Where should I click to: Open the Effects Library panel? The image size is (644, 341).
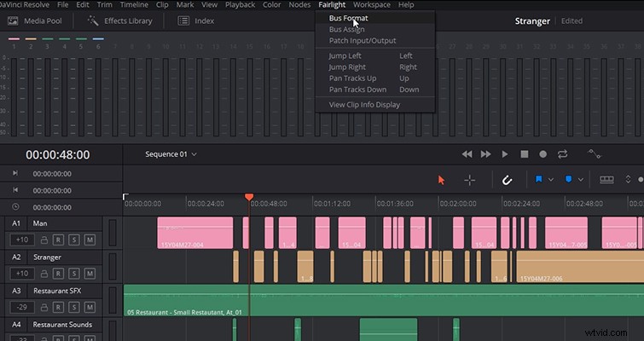(x=120, y=21)
